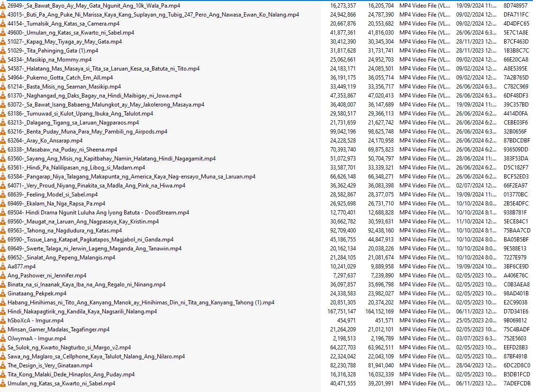Screen dimensions: 533x392
Task: Click the VLC icon of the 63216- file
Action: [x=3, y=132]
